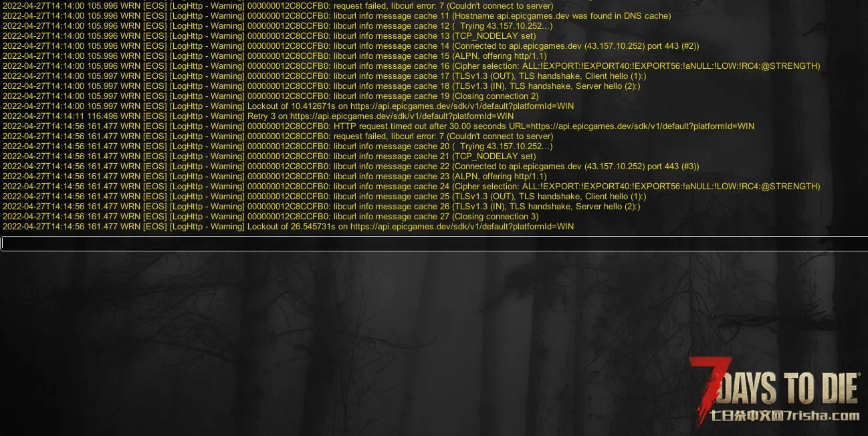868x436 pixels.
Task: Select log line 'message cache 12' Trying 43.157.10.252
Action: pos(278,26)
